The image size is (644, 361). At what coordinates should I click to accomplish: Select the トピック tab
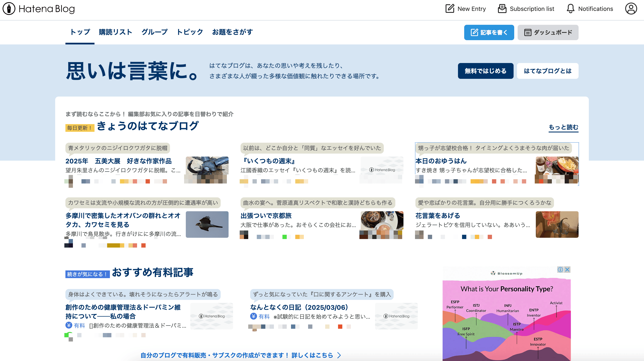point(190,32)
